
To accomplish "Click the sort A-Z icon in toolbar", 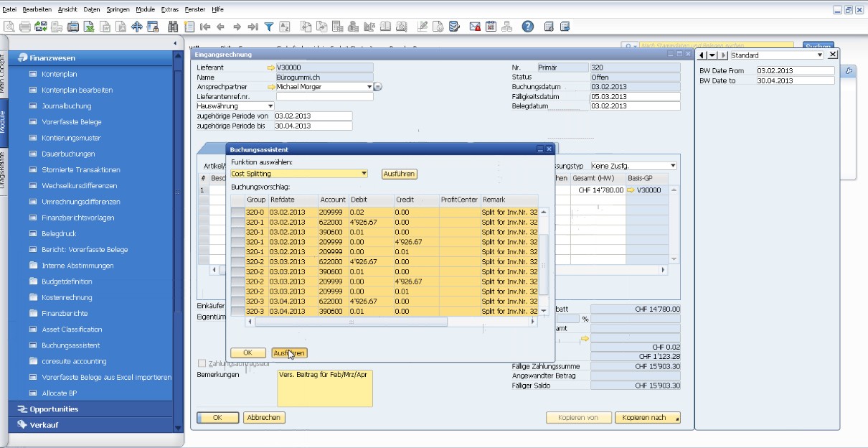I will click(285, 27).
